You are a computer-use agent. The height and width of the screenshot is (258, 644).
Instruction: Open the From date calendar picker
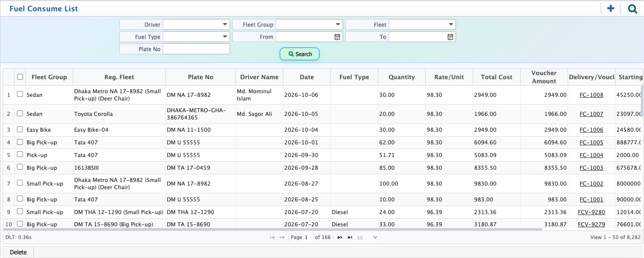click(337, 37)
